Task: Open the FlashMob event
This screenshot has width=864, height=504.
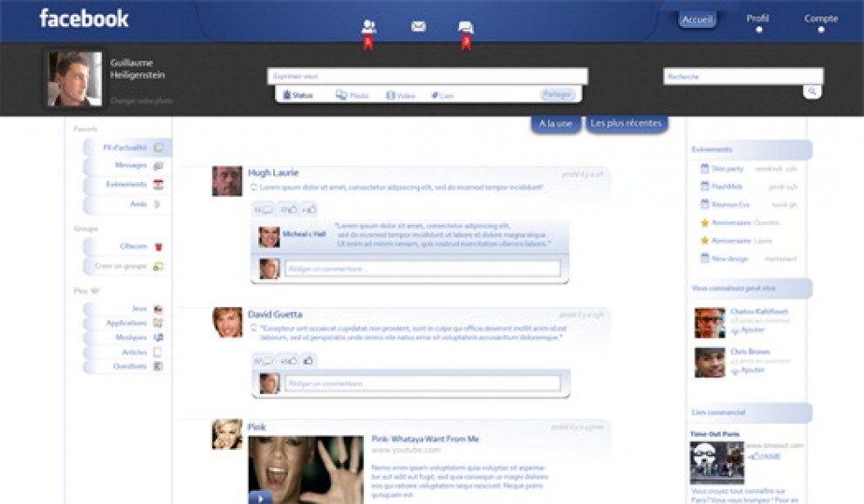Action: tap(727, 187)
